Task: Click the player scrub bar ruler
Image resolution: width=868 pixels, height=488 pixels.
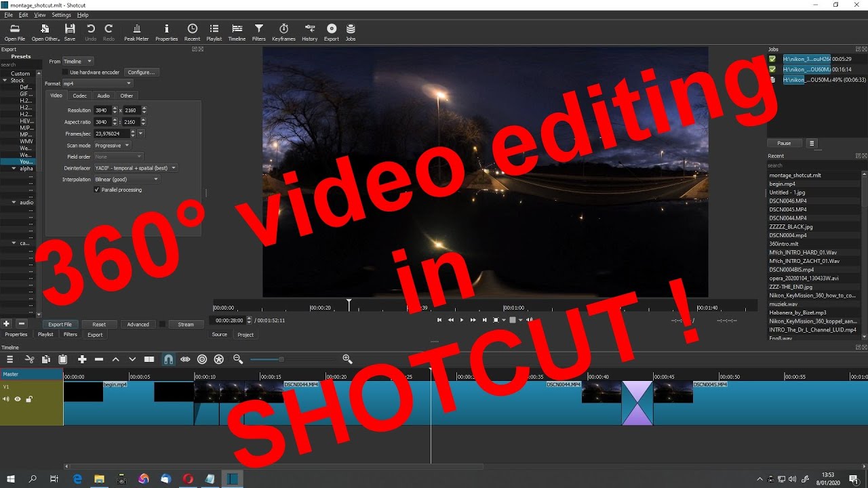Action: point(485,306)
